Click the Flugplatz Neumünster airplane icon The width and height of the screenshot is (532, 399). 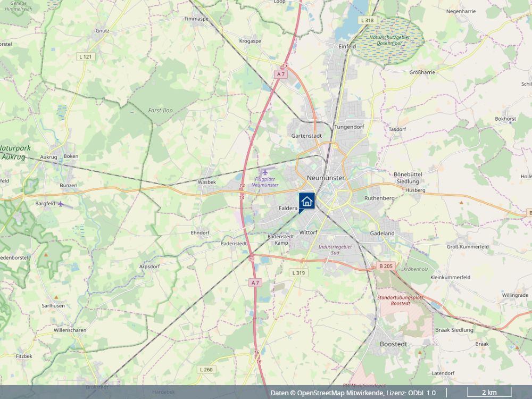click(265, 172)
